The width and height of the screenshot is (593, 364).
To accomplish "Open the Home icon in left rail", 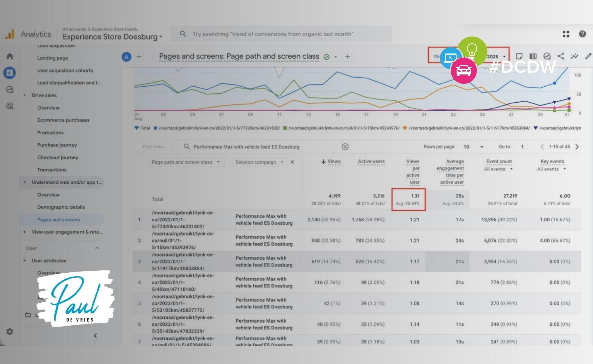I will (10, 56).
